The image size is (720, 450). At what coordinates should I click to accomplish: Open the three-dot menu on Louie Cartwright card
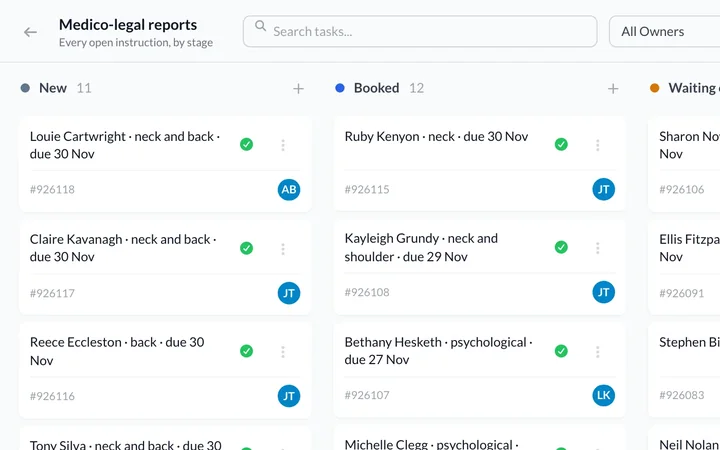click(283, 145)
